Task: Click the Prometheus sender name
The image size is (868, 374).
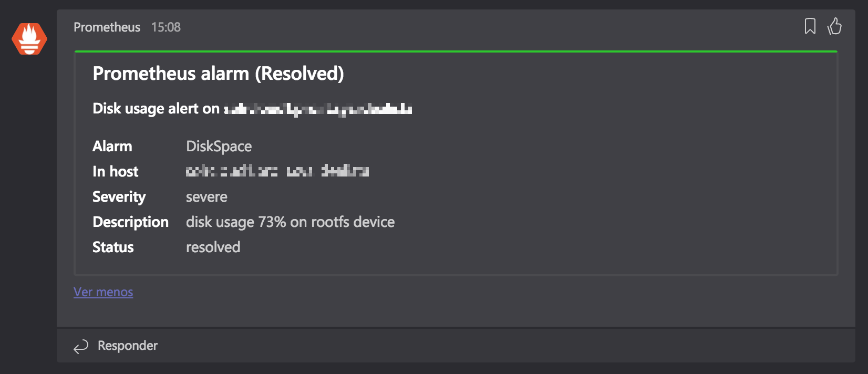Action: coord(107,27)
